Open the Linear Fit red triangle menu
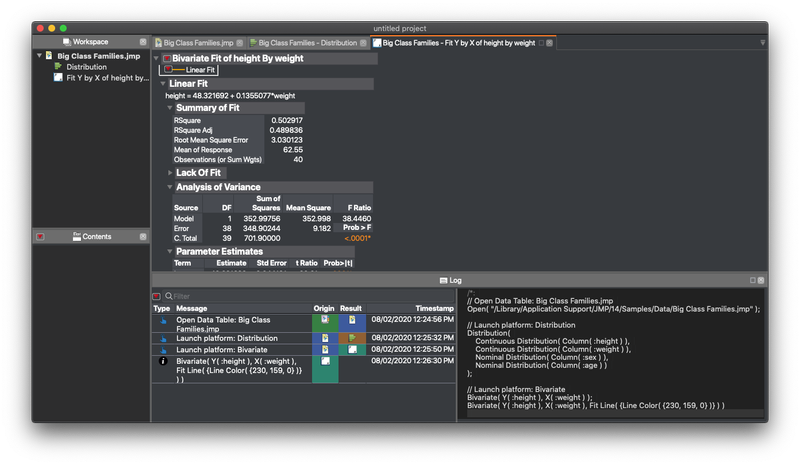Viewport: 800px width, 465px height. tap(168, 71)
